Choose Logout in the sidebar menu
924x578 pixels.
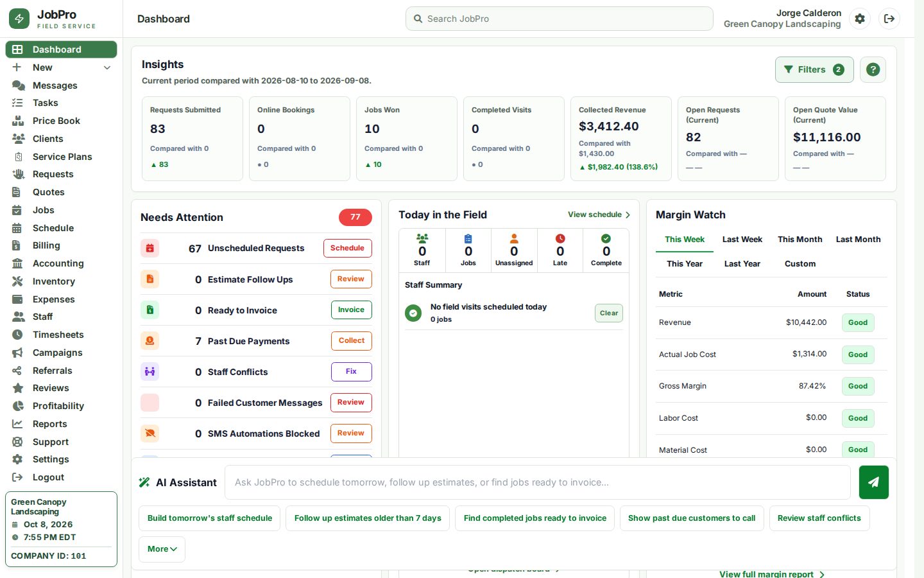pyautogui.click(x=61, y=477)
